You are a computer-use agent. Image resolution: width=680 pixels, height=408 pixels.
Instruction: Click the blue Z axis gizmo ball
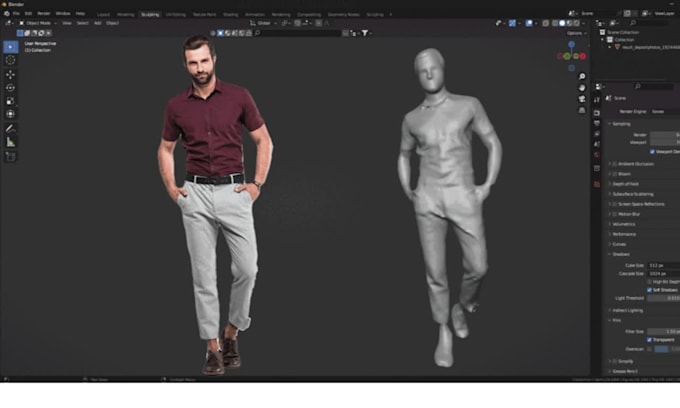(572, 44)
